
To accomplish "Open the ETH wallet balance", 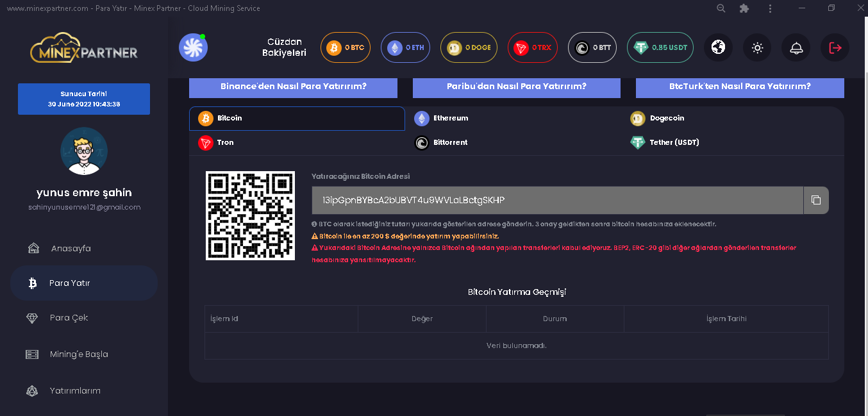I will click(405, 47).
